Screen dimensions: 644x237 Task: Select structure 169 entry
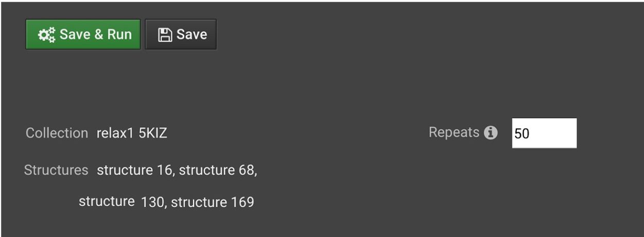tap(213, 202)
